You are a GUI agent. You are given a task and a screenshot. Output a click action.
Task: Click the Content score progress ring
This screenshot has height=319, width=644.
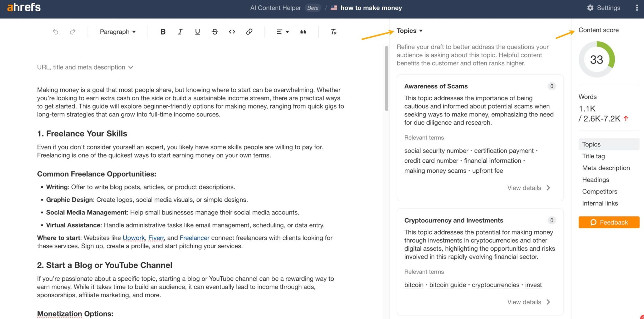[597, 60]
